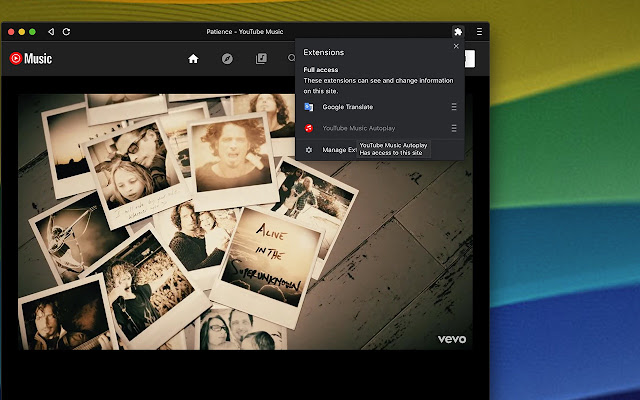Screen dimensions: 640x400
Task: Click the vevo watermark
Action: [x=452, y=339]
